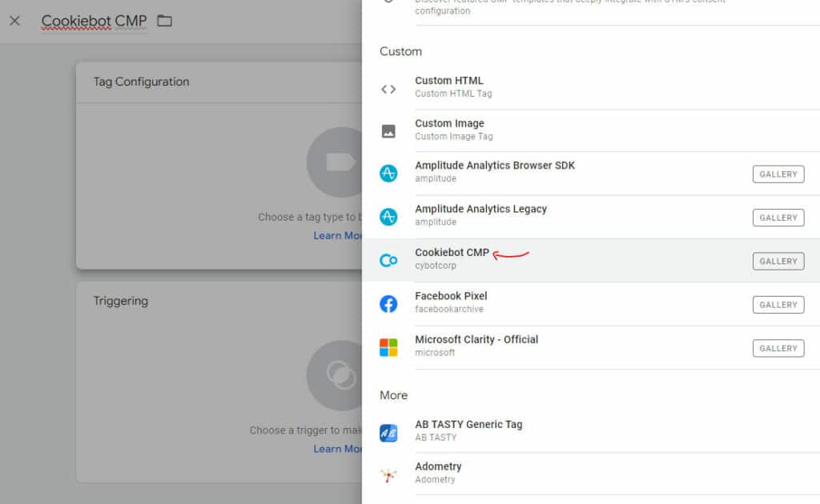Click the facebookarchive author label

click(x=449, y=309)
